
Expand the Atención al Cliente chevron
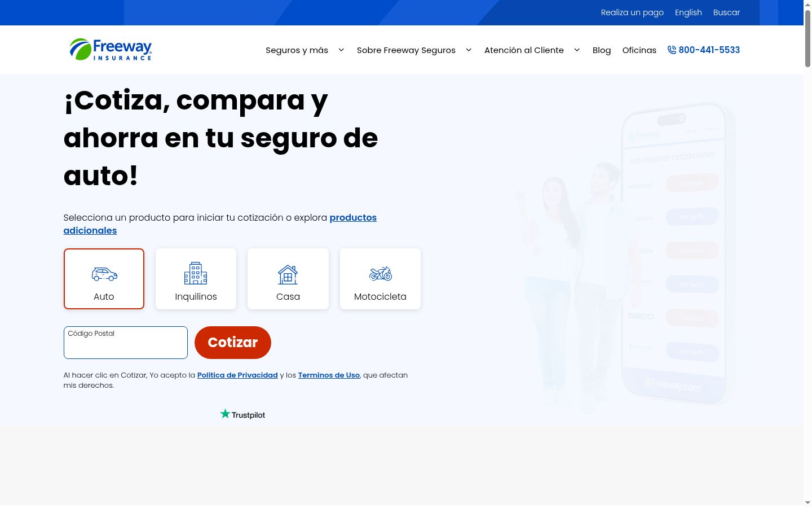pyautogui.click(x=577, y=50)
